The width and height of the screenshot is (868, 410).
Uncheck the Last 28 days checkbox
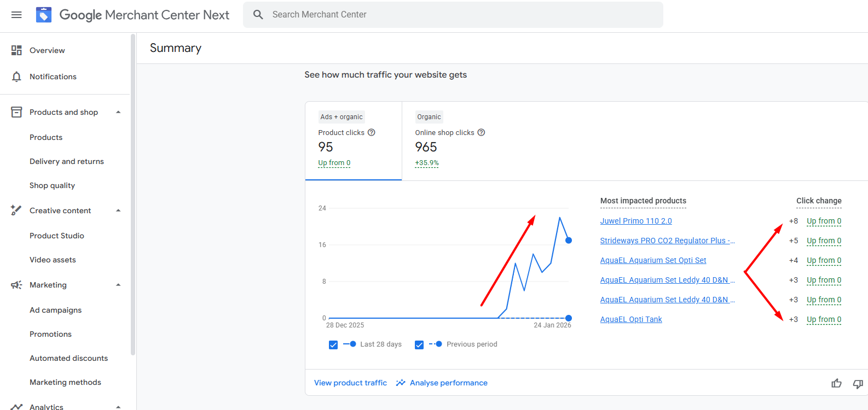pos(333,345)
